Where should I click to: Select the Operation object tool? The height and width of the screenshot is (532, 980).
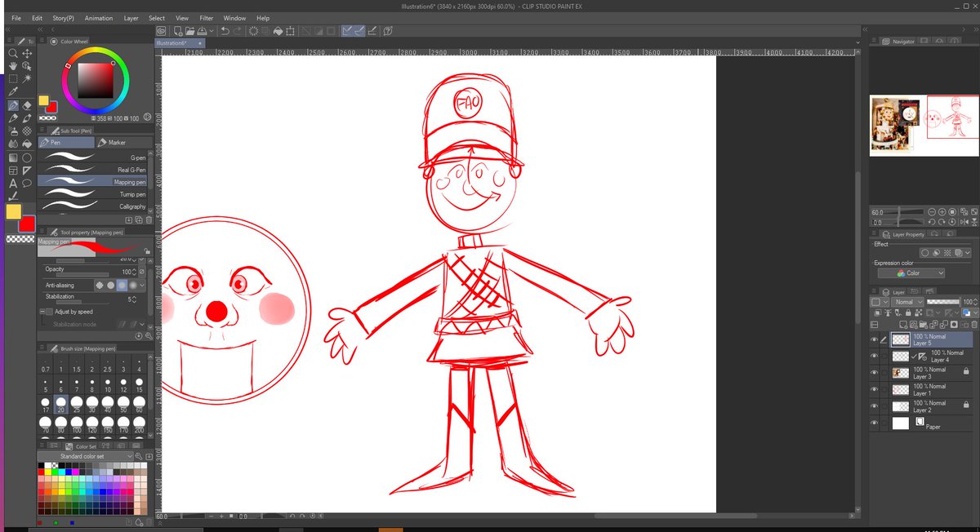pos(27,66)
